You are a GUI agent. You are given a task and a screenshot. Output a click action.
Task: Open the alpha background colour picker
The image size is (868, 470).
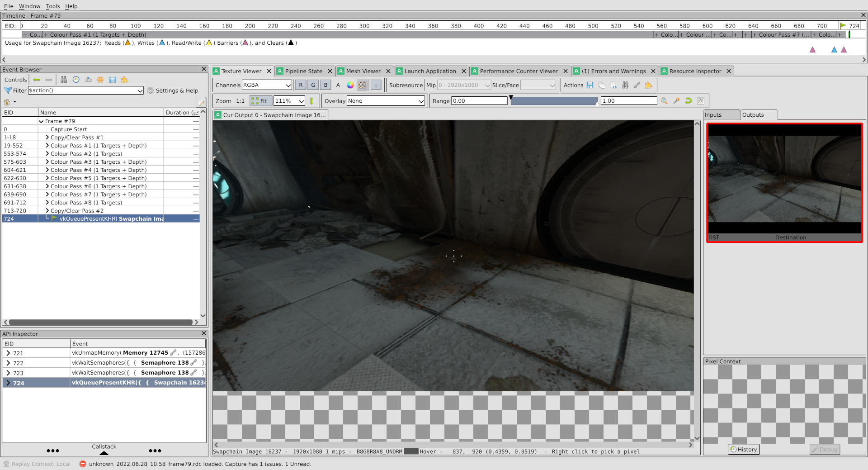pyautogui.click(x=350, y=85)
